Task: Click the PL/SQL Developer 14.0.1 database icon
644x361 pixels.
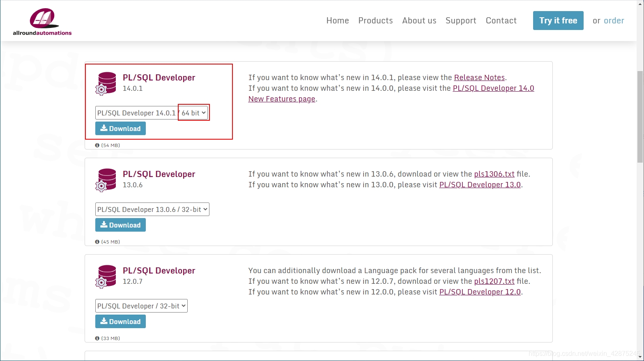Action: pyautogui.click(x=107, y=83)
